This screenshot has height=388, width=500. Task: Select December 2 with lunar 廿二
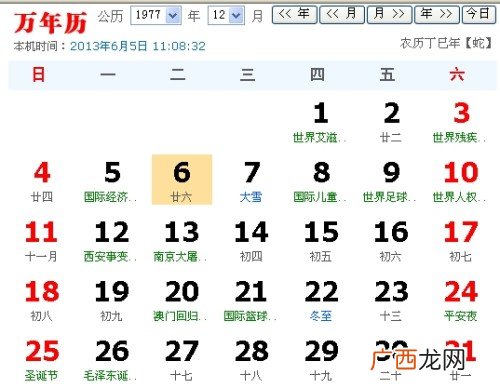click(x=391, y=123)
